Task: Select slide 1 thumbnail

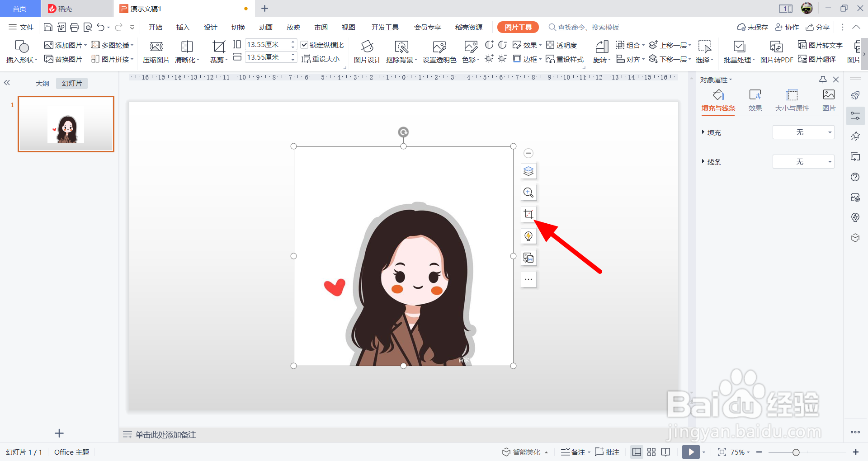Action: tap(66, 124)
